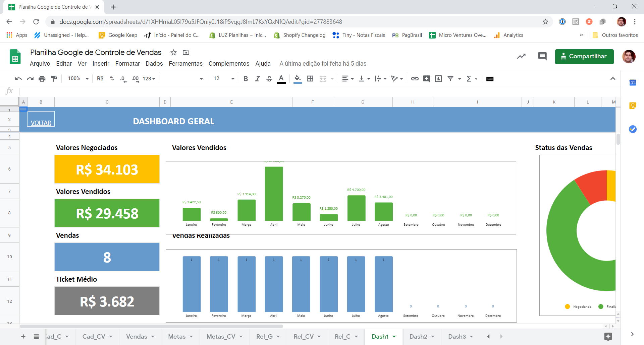Screen dimensions: 644x345
Task: Click the paint format roller icon
Action: point(54,79)
